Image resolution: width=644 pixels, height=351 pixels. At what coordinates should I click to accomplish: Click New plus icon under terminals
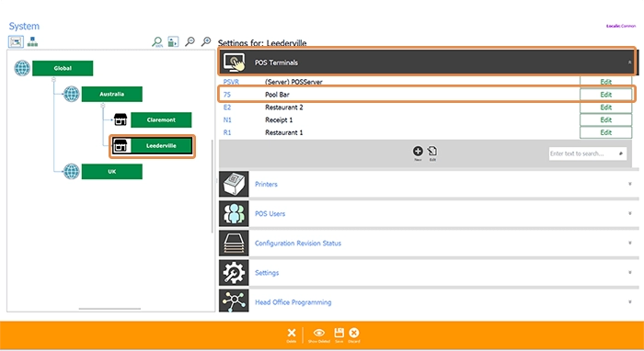click(x=418, y=151)
